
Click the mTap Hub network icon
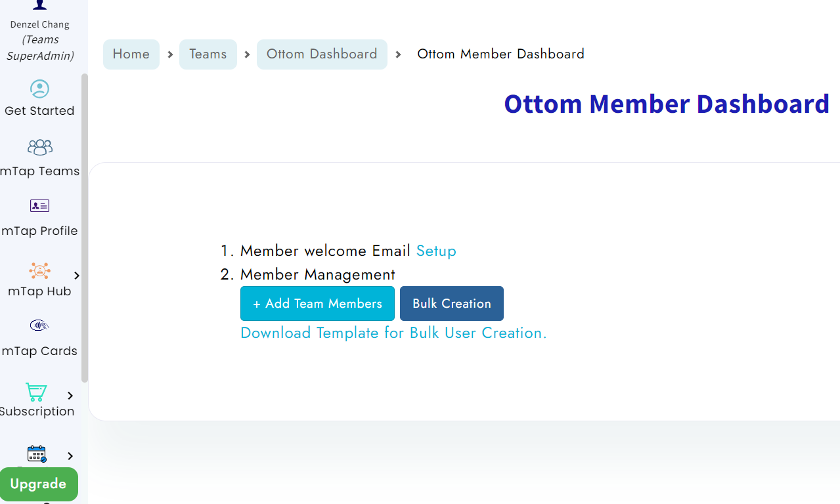pos(39,270)
